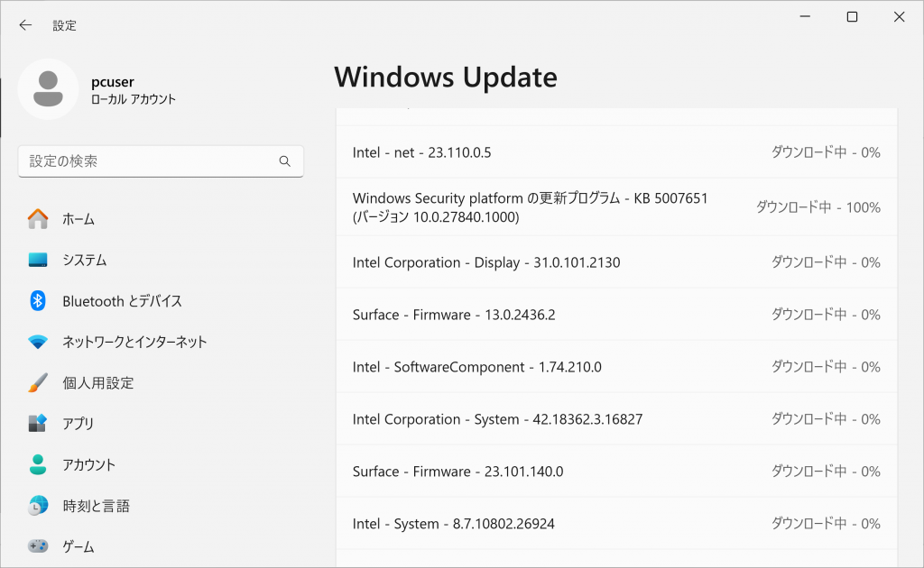Viewport: 924px width, 568px height.
Task: Click the Bluetooth icon in sidebar
Action: click(38, 301)
